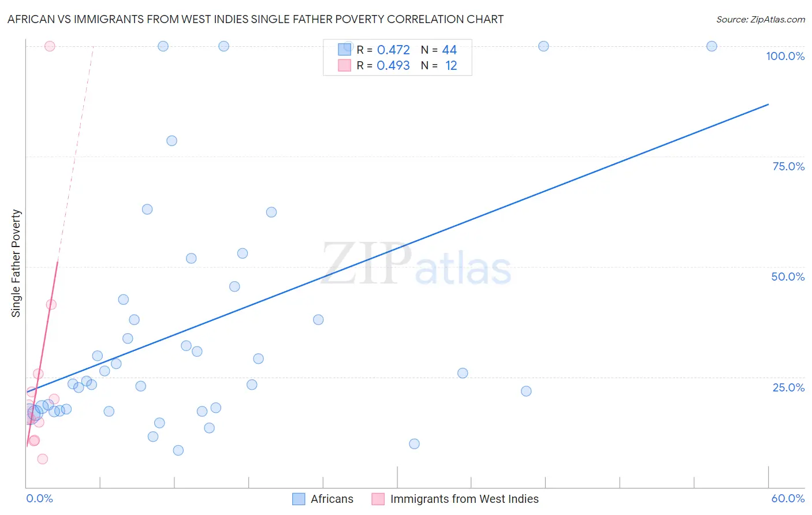This screenshot has height=515, width=812.
Task: Click the Africans legend color swatch
Action: tap(299, 499)
